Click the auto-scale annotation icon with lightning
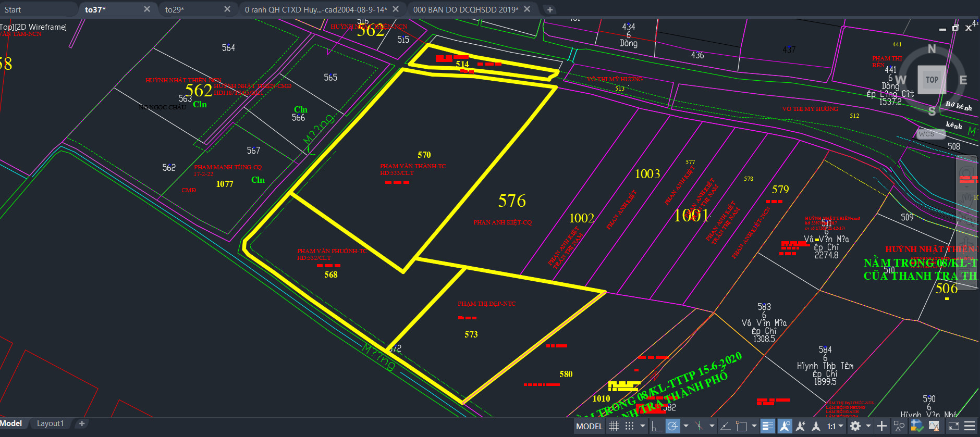The height and width of the screenshot is (437, 980). pos(801,426)
